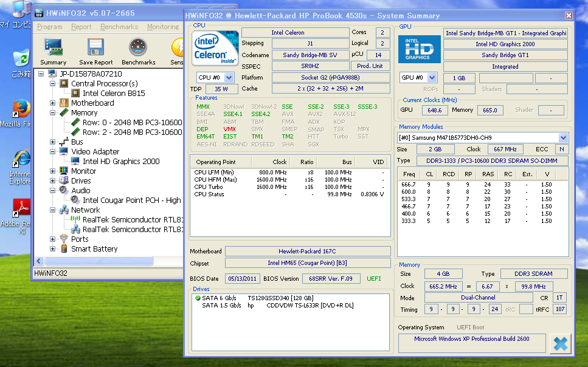Collapse the Audio node

[x=52, y=190]
